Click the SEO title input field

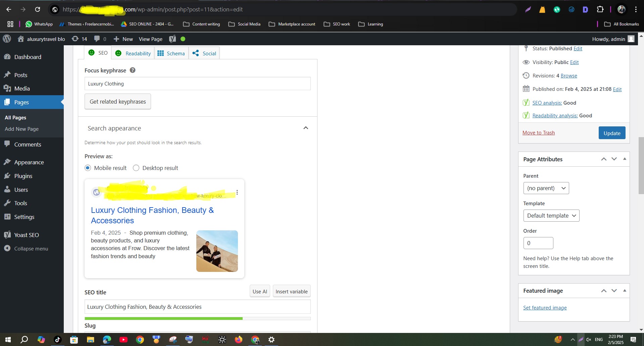click(197, 307)
